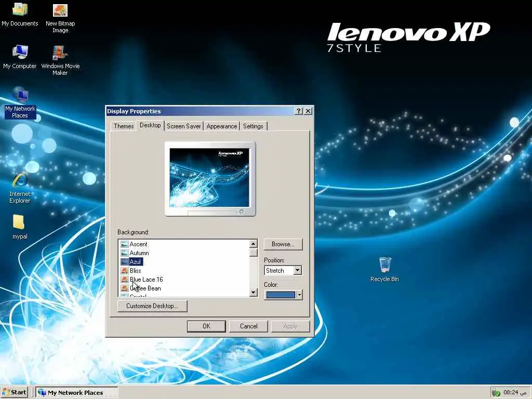Click the Azul wallpaper file icon
The image size is (532, 399).
click(x=125, y=262)
